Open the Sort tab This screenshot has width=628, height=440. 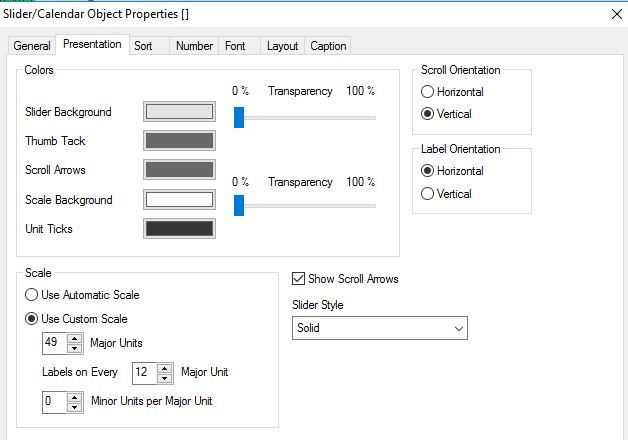[x=143, y=46]
